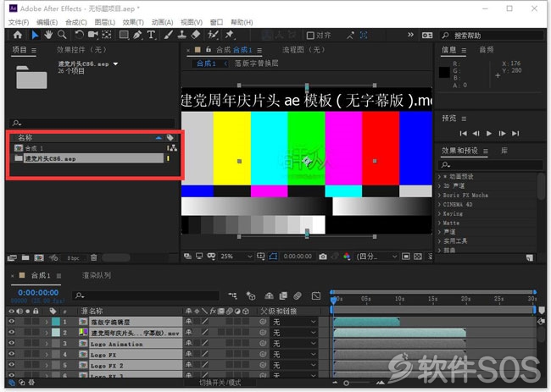Create new folder in Project panel
This screenshot has height=392, width=551.
point(25,257)
